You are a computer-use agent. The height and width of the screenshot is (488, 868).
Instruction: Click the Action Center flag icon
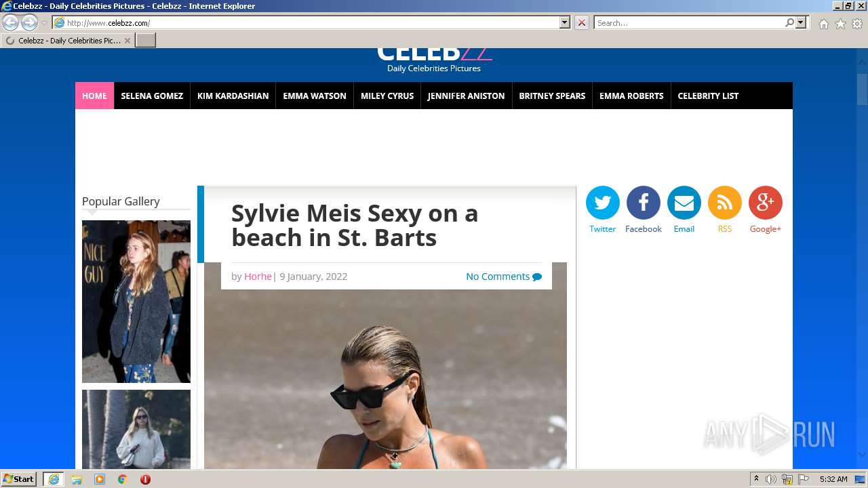point(804,479)
